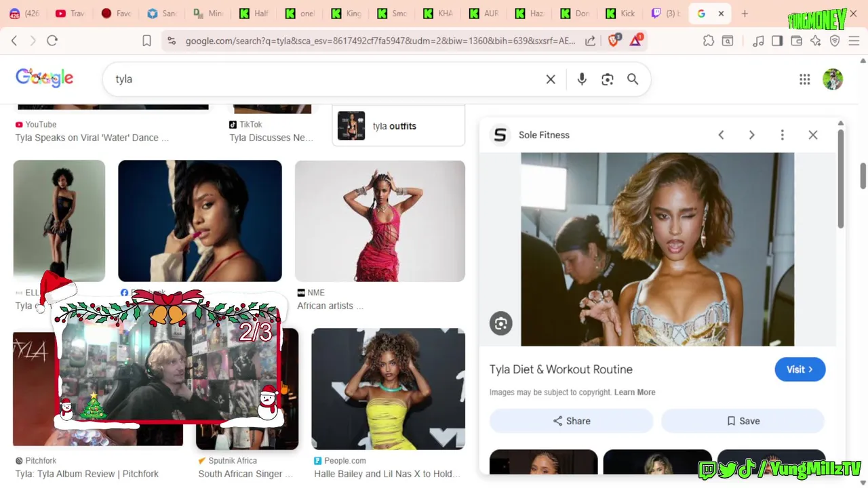Open site settings icon left of the URL
868x488 pixels.
pos(172,41)
